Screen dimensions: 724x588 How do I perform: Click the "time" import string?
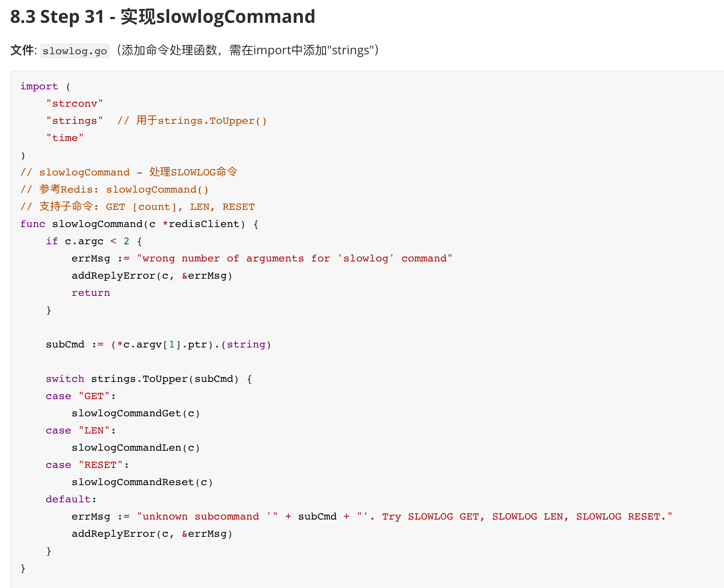click(65, 138)
